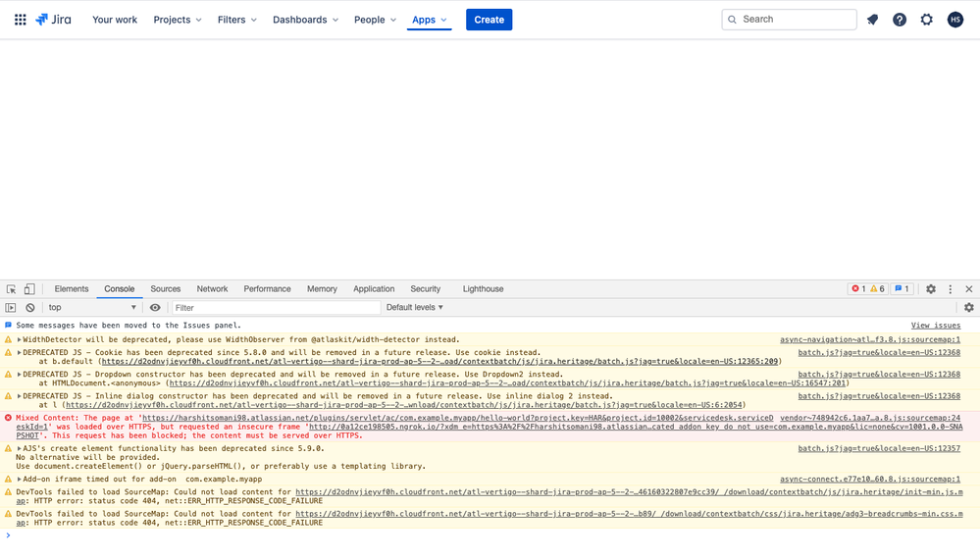
Task: Show the console sidebar icon
Action: pyautogui.click(x=11, y=307)
